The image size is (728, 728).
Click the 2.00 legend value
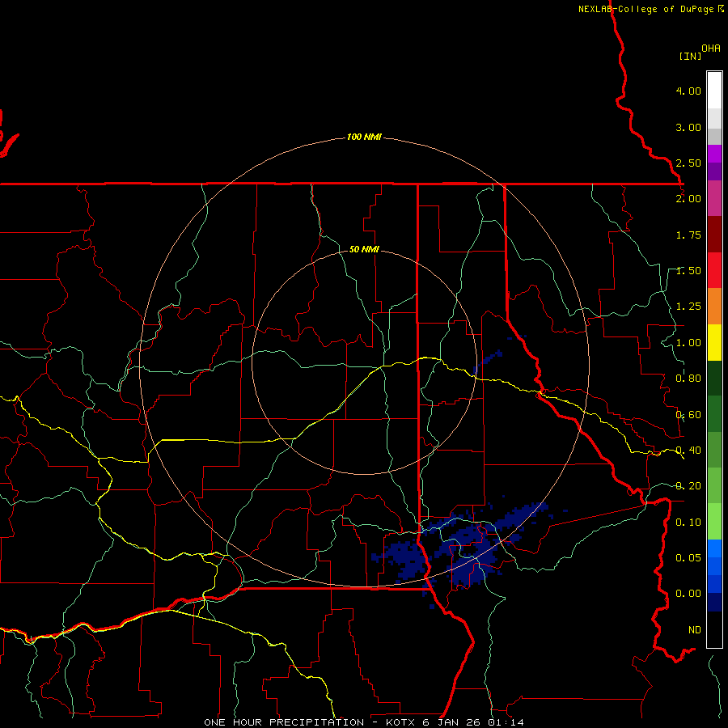tap(688, 199)
